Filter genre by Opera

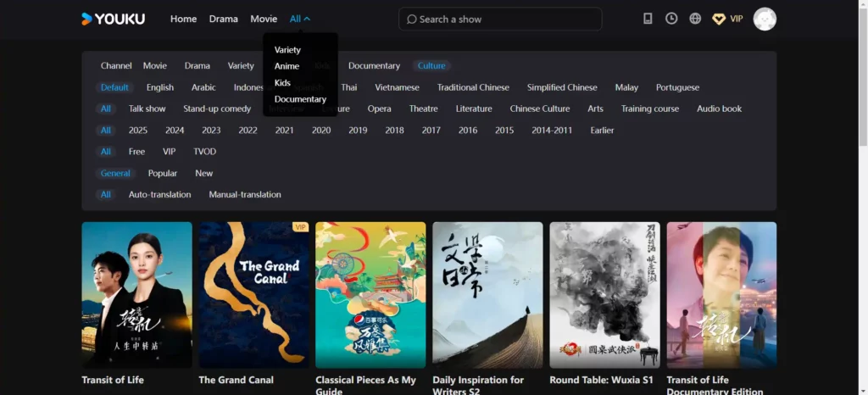pyautogui.click(x=379, y=109)
